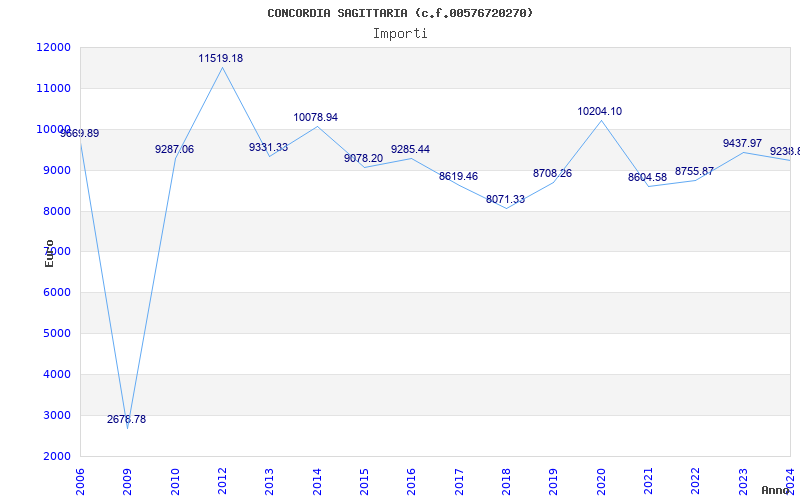This screenshot has height=500, width=800.
Task: Select the 2022 year axis label
Action: [x=695, y=482]
